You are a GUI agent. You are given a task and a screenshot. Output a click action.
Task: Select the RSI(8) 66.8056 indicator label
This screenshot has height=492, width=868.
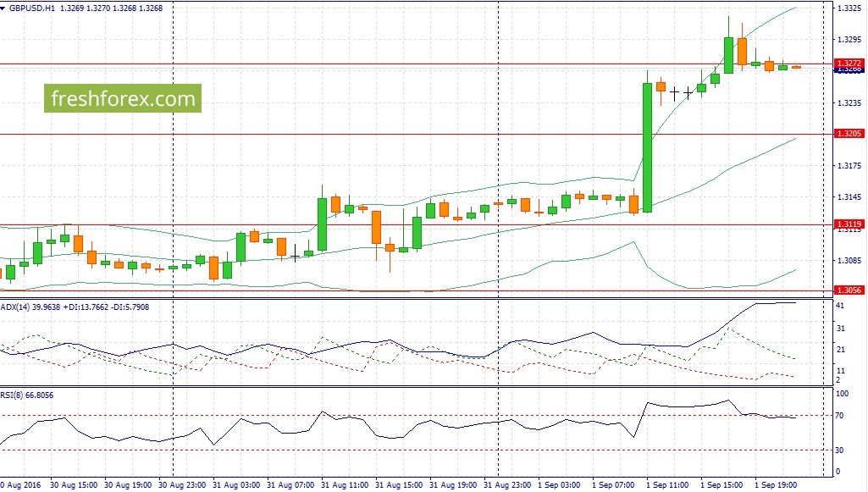pos(27,395)
